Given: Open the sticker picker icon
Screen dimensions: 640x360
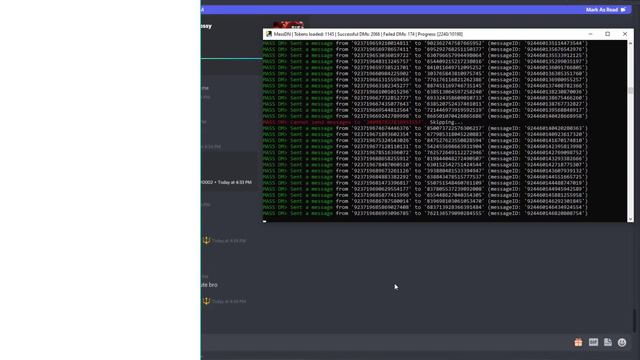Looking at the screenshot, I should (x=608, y=342).
